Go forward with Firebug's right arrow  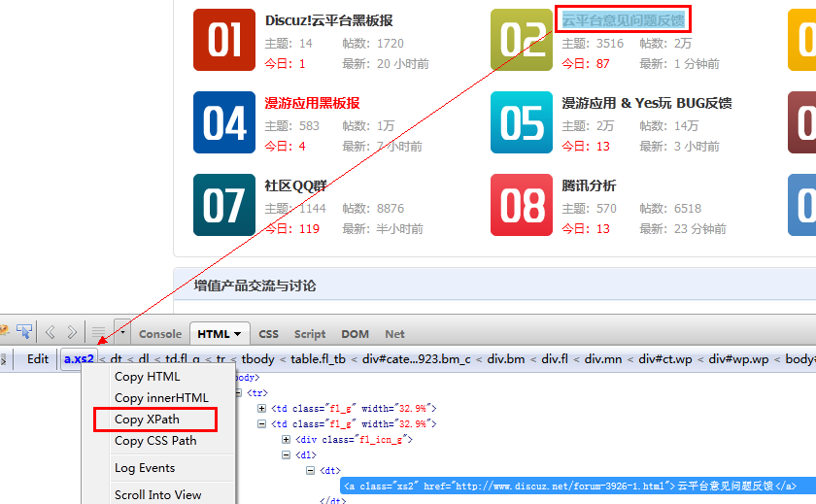[x=72, y=332]
